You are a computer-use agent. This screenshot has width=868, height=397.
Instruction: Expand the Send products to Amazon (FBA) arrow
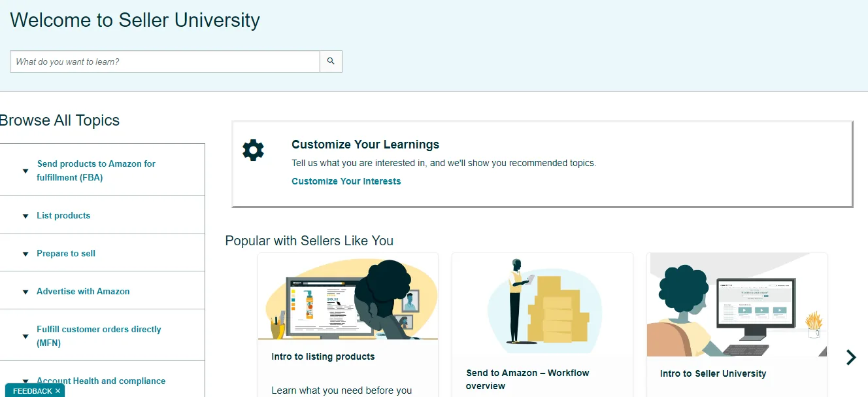click(x=25, y=171)
